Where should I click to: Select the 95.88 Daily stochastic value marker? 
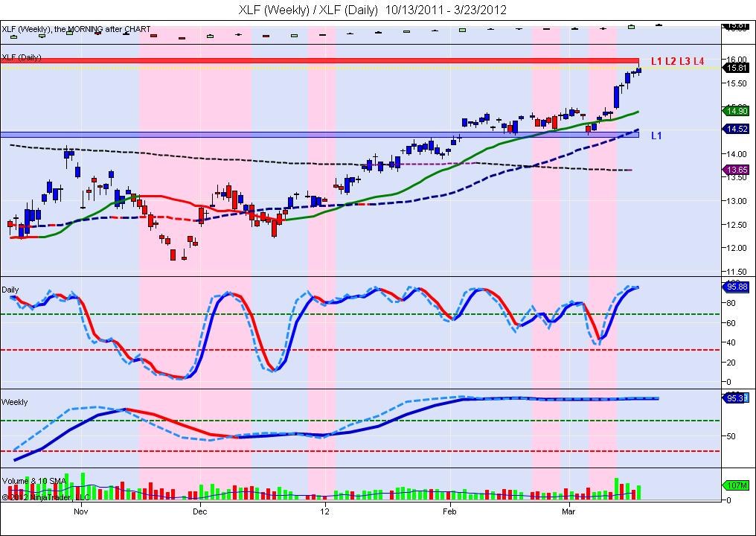(737, 287)
